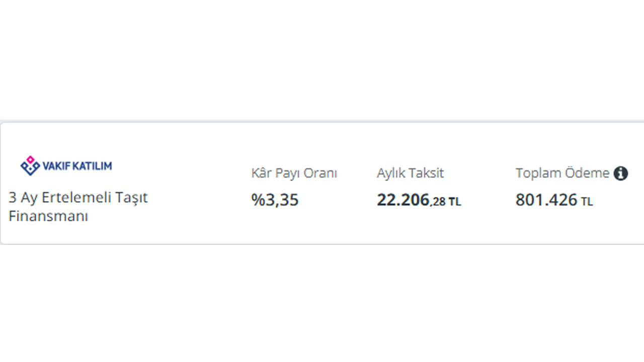Click the word Taksit in installment label
644x362 pixels.
[x=427, y=173]
